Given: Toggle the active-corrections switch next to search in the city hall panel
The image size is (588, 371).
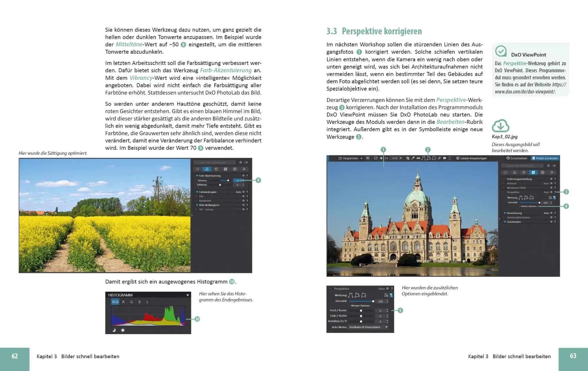Looking at the screenshot, I should click(554, 166).
